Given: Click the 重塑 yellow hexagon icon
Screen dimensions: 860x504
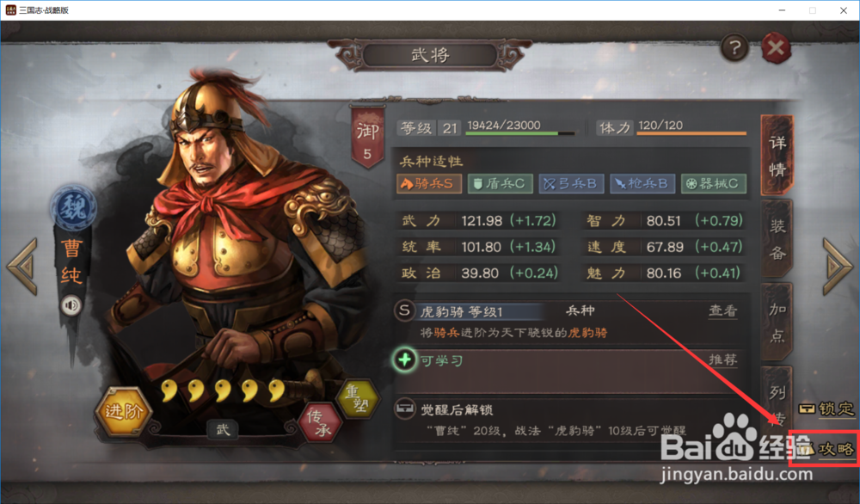Looking at the screenshot, I should pos(357,398).
